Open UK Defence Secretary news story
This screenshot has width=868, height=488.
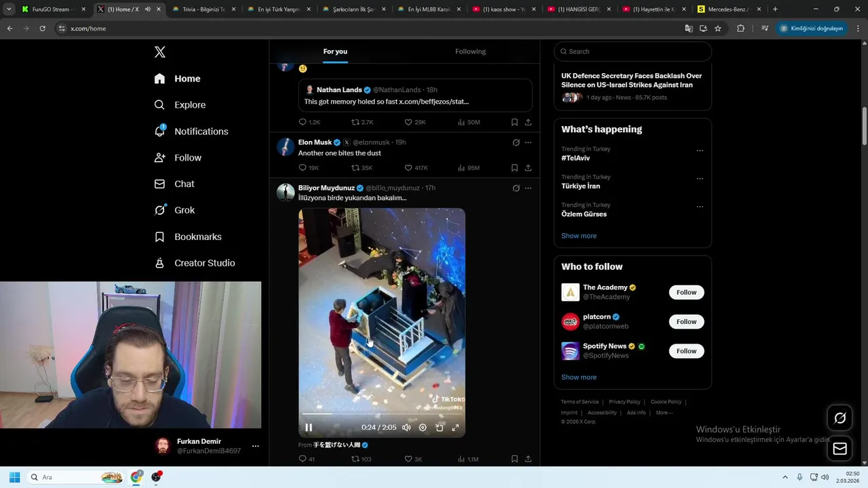(x=631, y=80)
